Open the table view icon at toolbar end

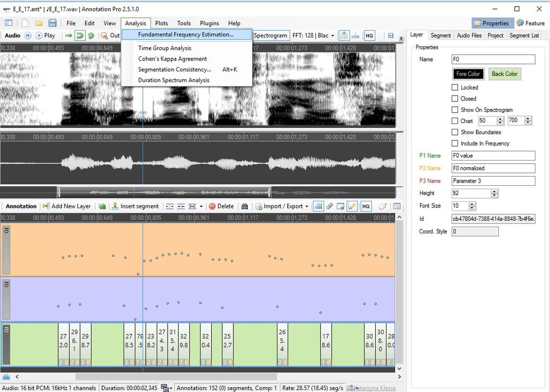(x=397, y=206)
